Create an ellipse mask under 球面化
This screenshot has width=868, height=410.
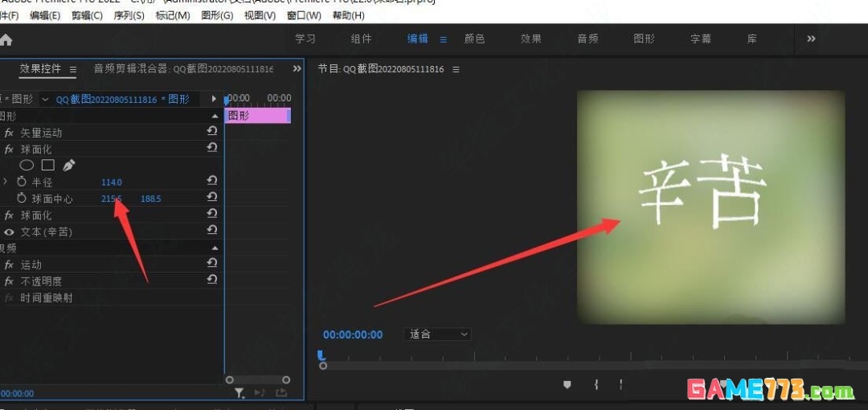point(27,165)
